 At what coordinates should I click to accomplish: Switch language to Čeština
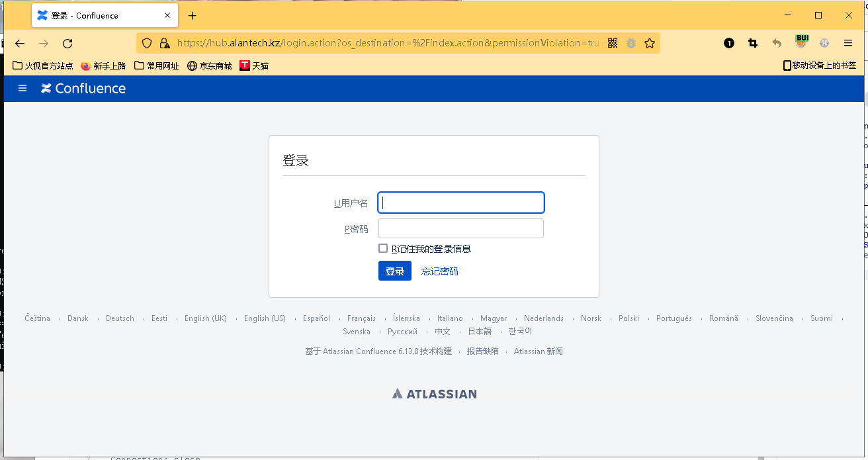[38, 318]
